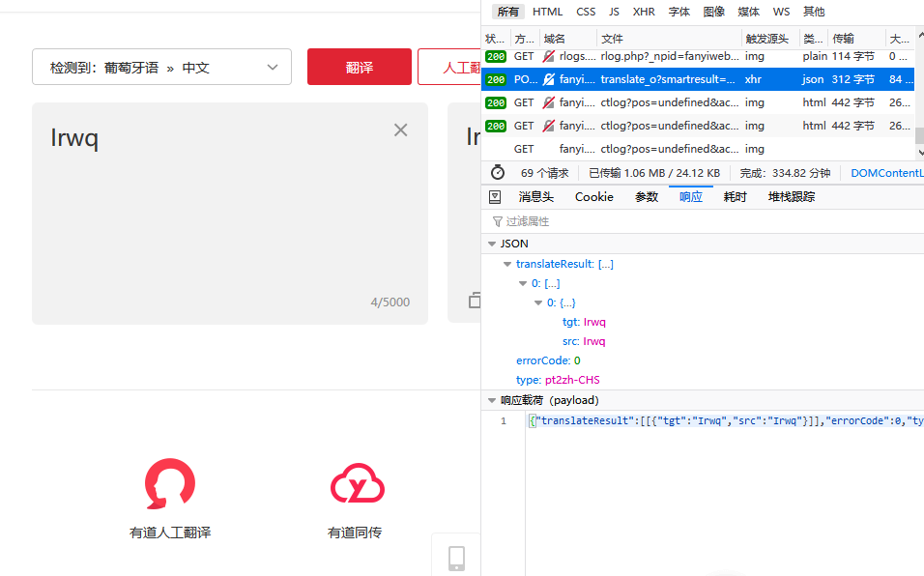Select the WS filter tab

click(781, 12)
